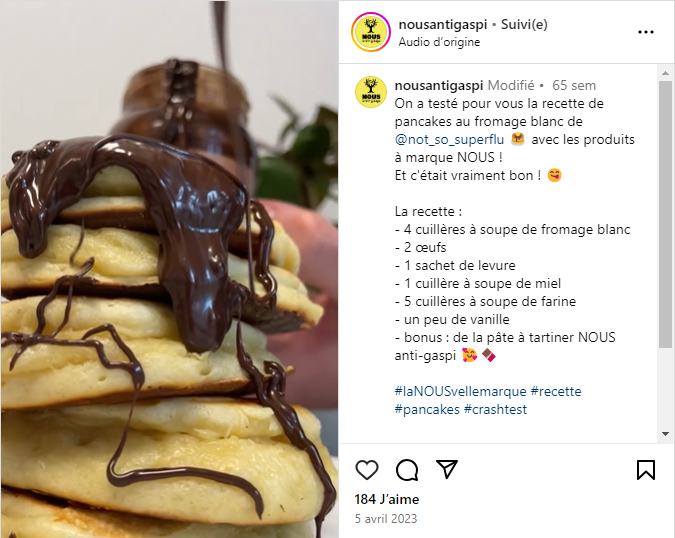
Task: Toggle the Suivi(e) following status
Action: point(524,25)
